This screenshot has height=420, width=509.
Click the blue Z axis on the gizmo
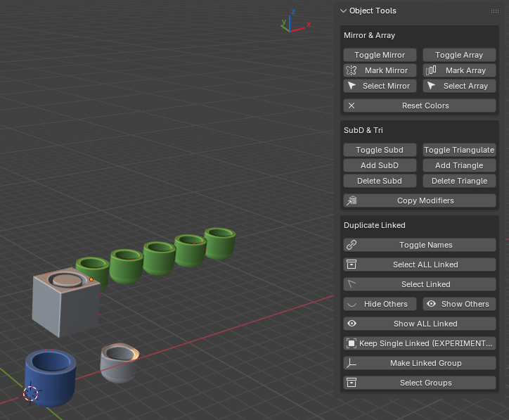(293, 12)
